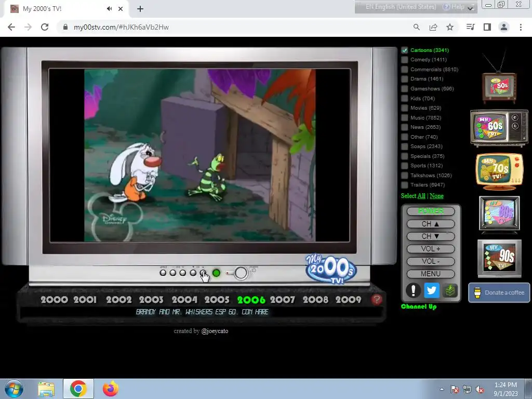Mute the tab audio speaker icon
532x399 pixels.
(109, 9)
